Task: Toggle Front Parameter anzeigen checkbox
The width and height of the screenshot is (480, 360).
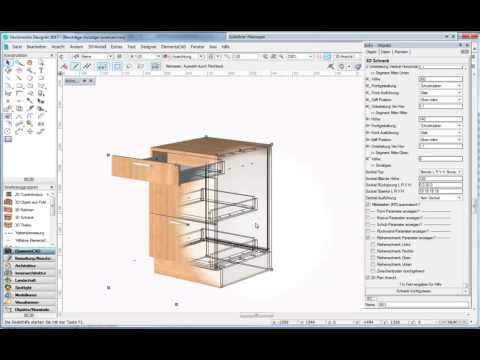Action: pos(368,211)
